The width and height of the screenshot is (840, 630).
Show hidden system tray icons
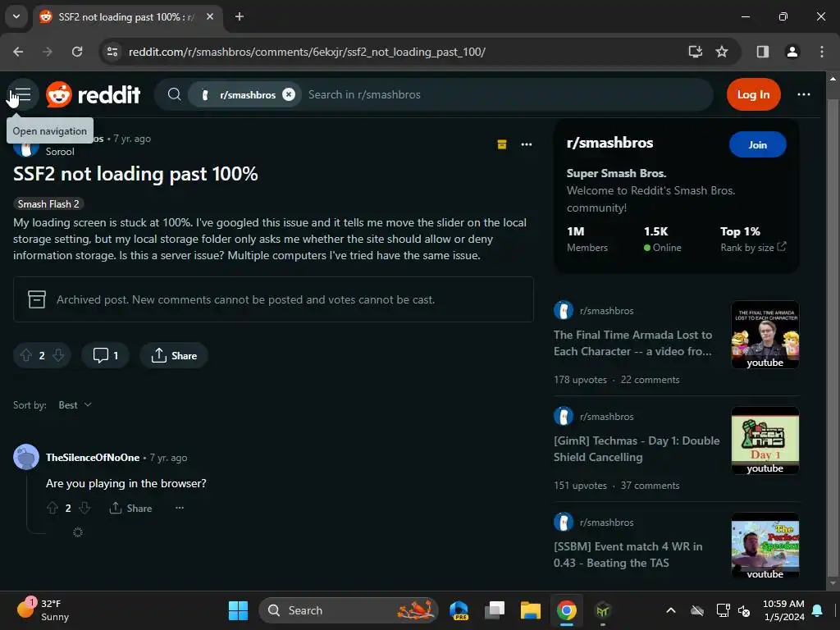670,610
